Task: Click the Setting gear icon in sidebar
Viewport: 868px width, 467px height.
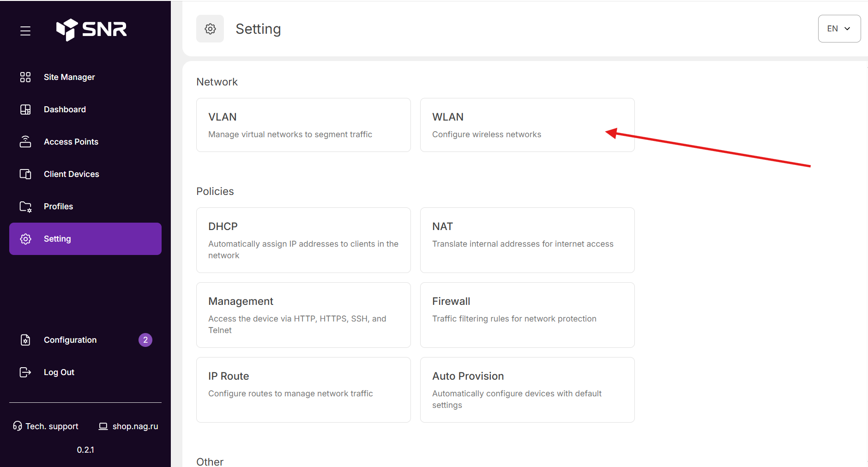Action: 25,239
